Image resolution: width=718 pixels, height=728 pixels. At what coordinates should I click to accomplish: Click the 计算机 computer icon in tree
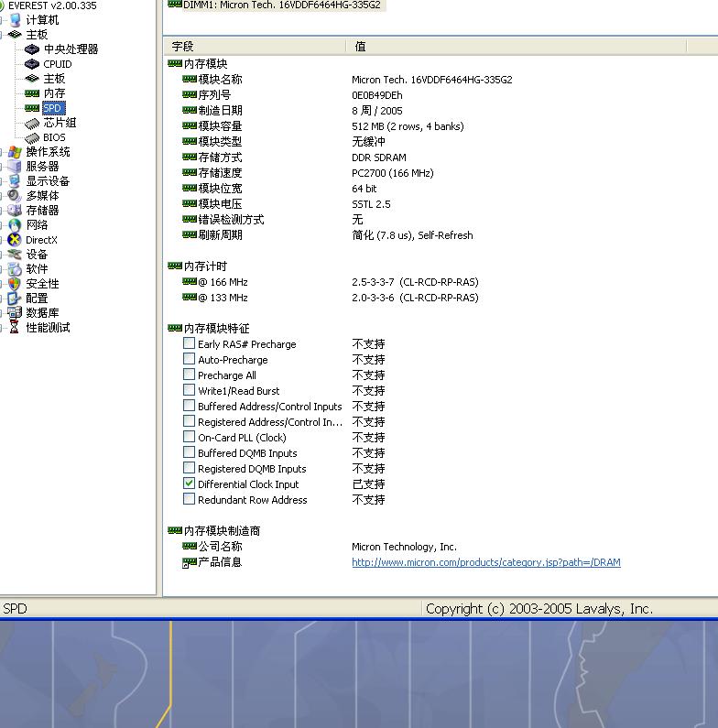pos(16,20)
